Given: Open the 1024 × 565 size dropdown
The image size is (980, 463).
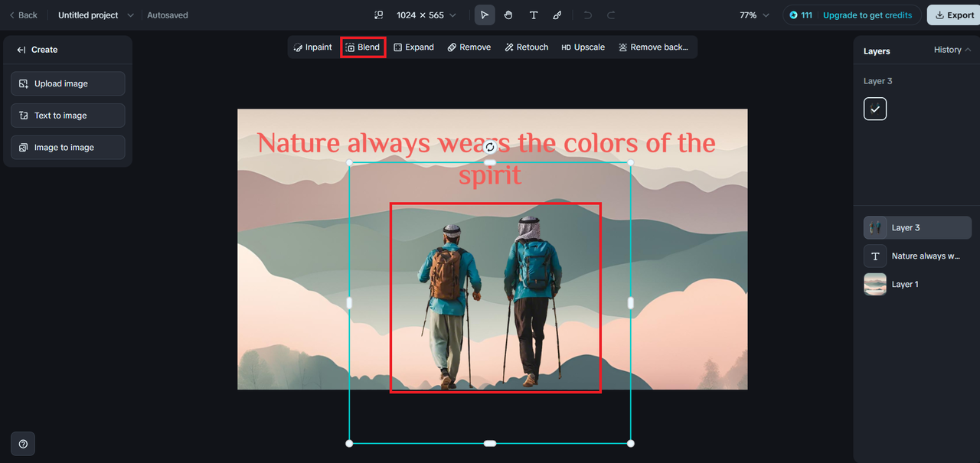Looking at the screenshot, I should pyautogui.click(x=426, y=15).
